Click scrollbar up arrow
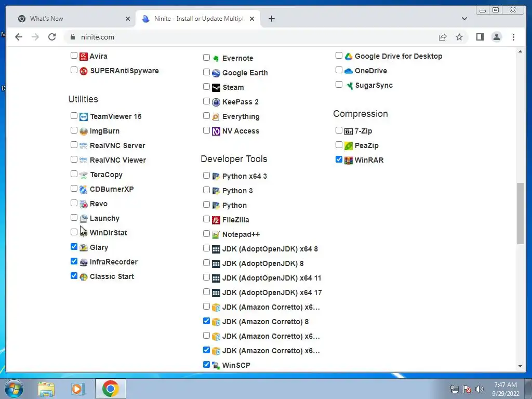Screen dimensions: 532x399 tap(520, 51)
